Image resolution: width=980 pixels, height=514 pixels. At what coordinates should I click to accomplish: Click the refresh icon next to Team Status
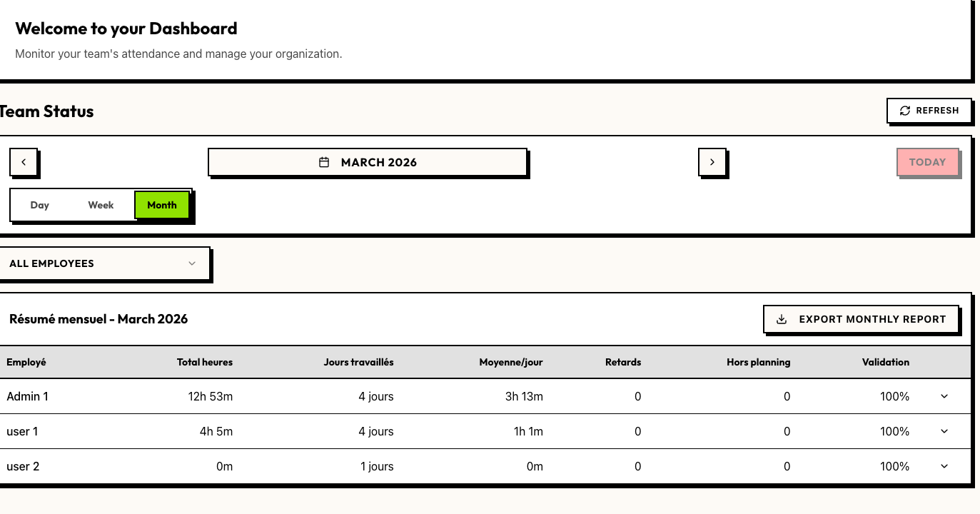(x=905, y=111)
